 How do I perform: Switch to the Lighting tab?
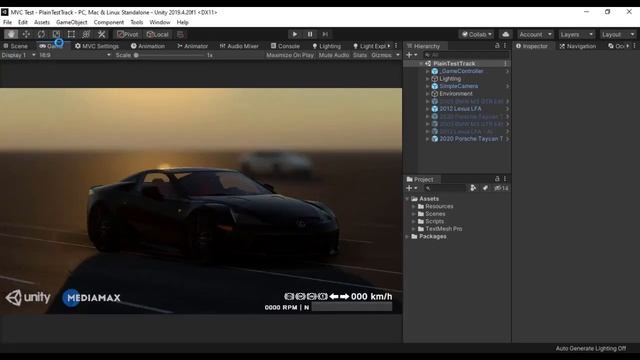pyautogui.click(x=326, y=46)
